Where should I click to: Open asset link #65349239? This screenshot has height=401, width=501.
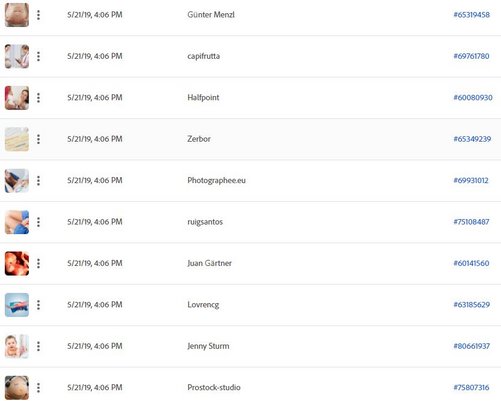[x=472, y=139]
